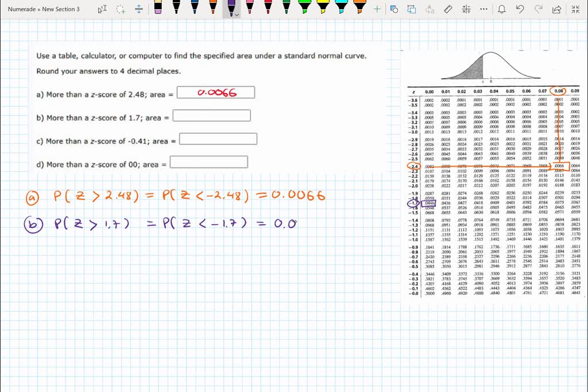
Task: Select the ruler tool
Action: pos(447,9)
